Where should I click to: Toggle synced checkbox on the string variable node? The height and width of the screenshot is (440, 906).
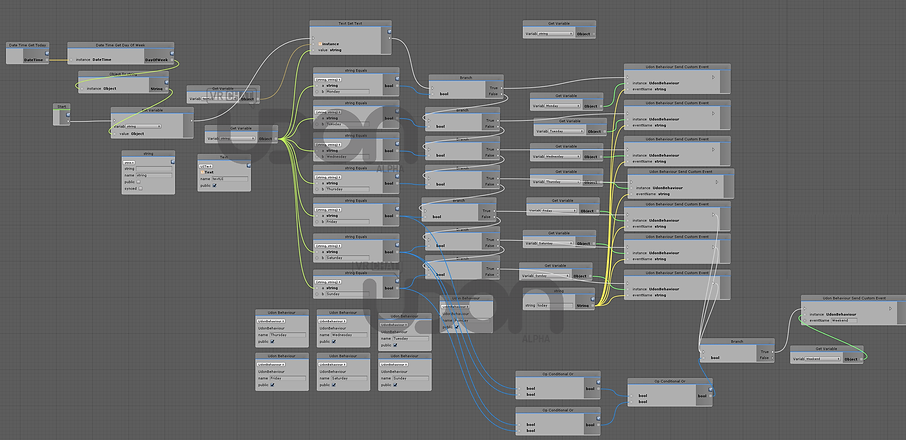[x=140, y=188]
